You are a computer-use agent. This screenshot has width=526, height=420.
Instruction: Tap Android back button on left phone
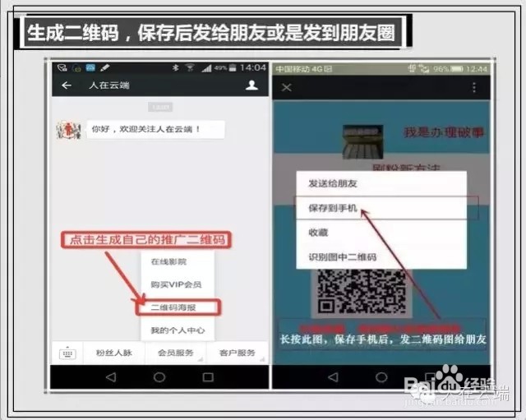(111, 377)
